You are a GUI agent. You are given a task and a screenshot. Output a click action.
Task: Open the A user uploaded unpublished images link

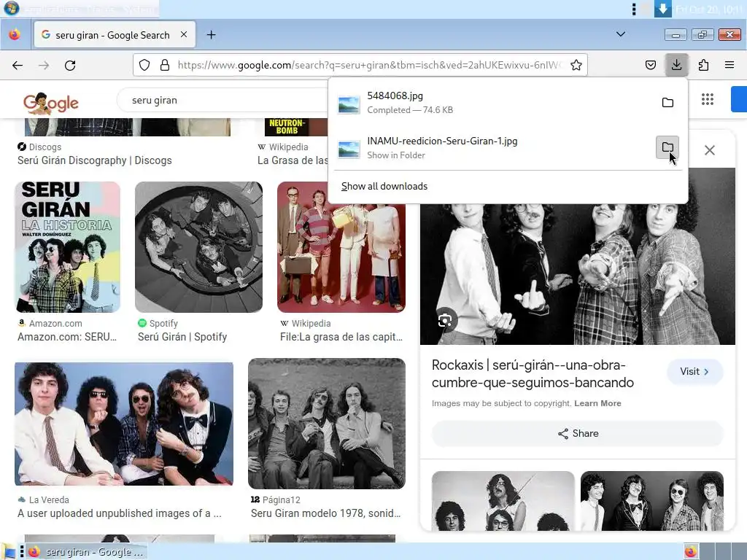(120, 513)
